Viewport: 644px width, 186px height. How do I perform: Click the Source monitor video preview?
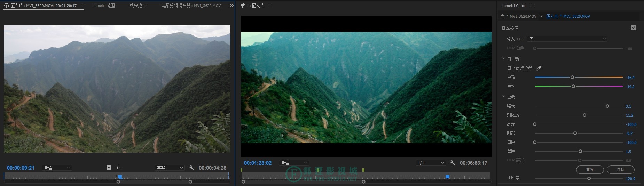117,89
